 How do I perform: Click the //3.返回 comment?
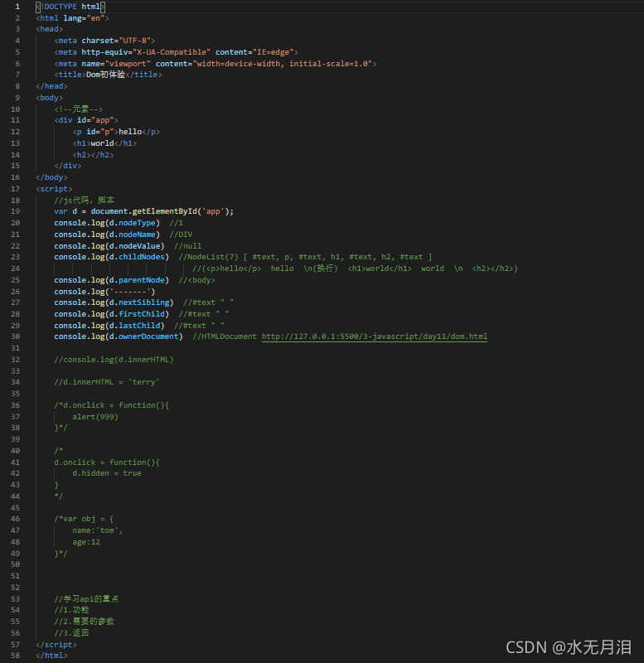[71, 633]
